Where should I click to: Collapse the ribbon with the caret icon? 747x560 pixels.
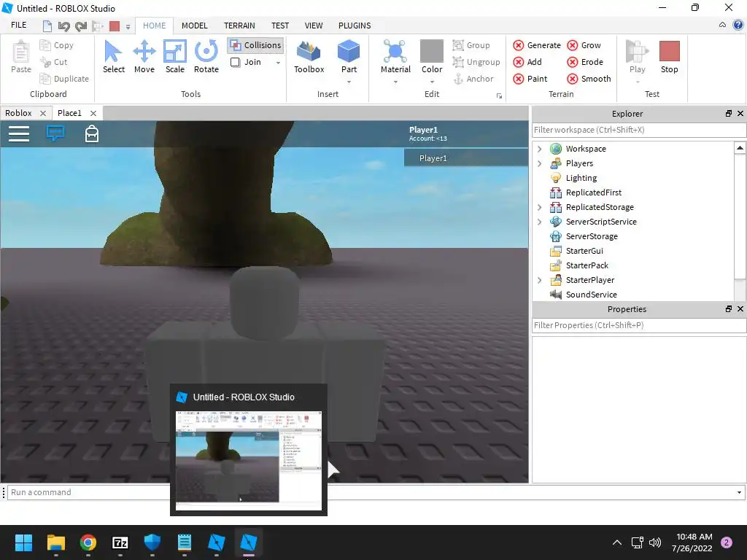click(x=722, y=25)
